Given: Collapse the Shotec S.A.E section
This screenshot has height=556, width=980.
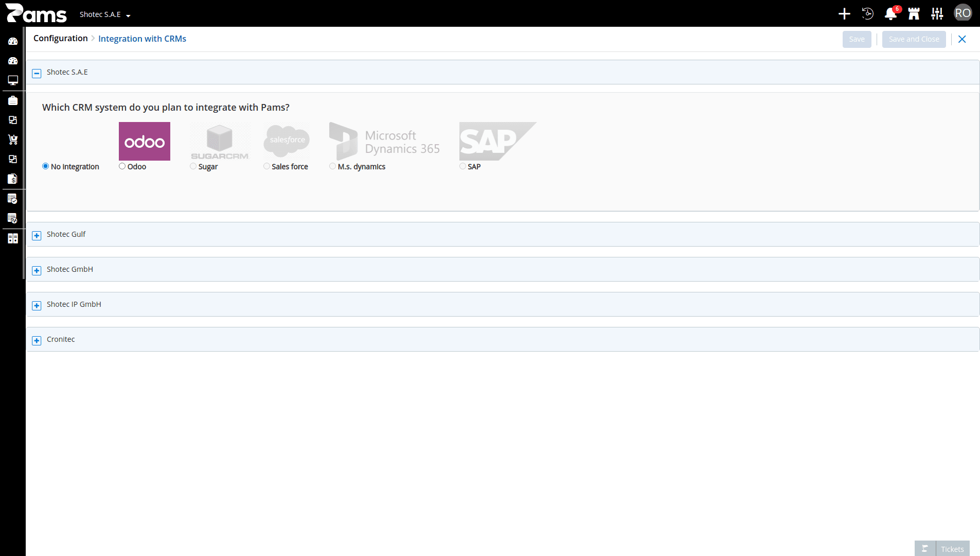Looking at the screenshot, I should [37, 73].
